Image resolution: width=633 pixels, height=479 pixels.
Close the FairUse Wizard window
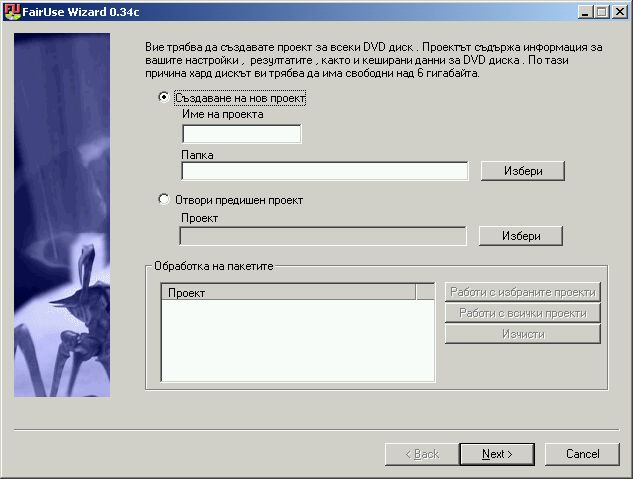619,12
